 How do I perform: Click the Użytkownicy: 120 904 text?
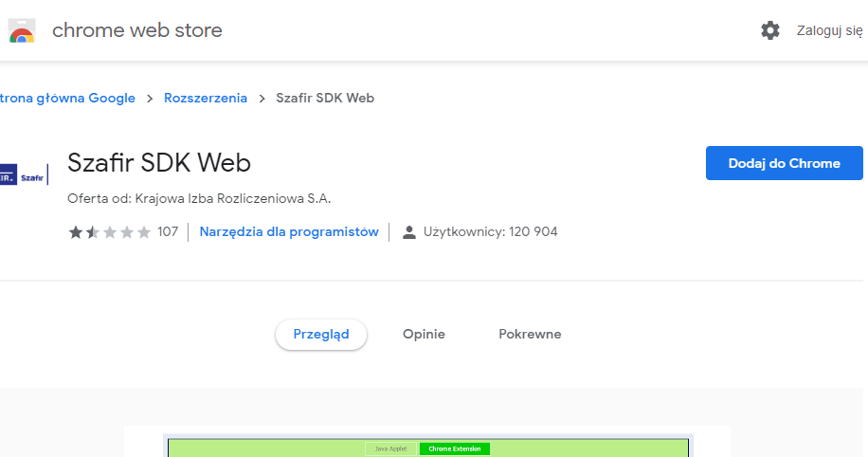(491, 231)
